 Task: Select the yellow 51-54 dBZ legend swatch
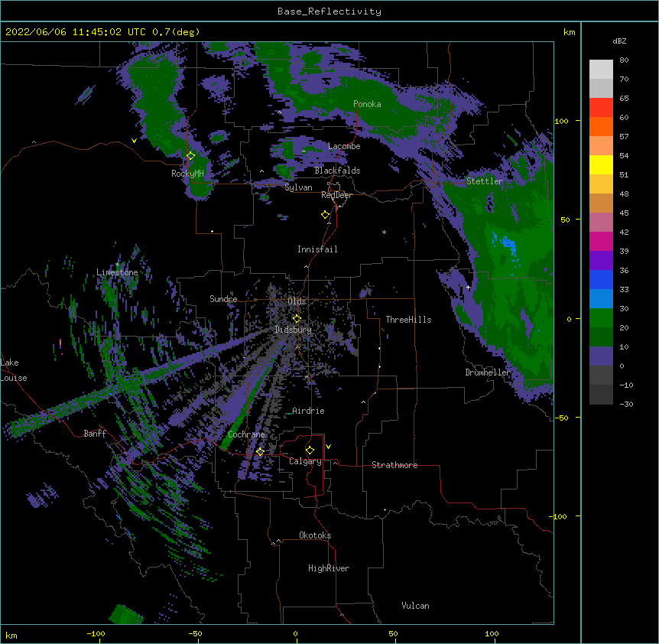(601, 164)
